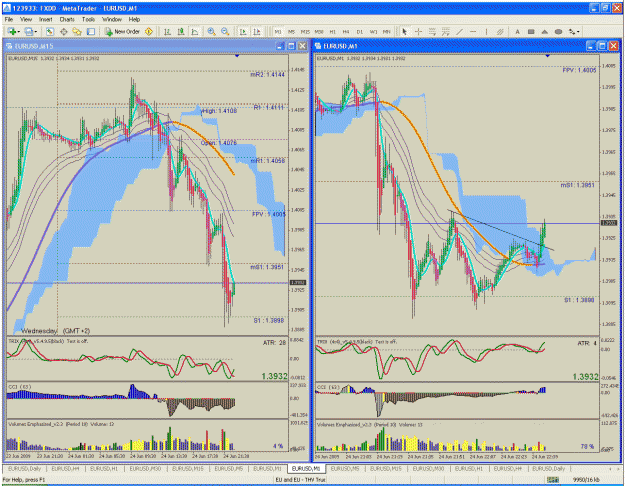Click the mR2: 1.4144 label in M15 chart
Image resolution: width=625 pixels, height=486 pixels.
click(x=267, y=75)
